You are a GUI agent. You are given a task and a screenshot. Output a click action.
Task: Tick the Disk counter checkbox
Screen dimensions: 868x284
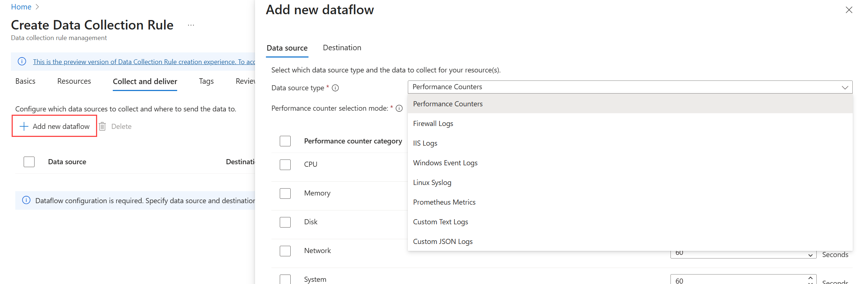[x=285, y=222]
